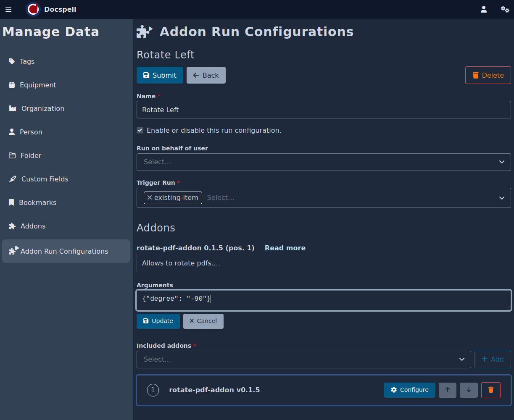Click the Docspell logo icon

(x=33, y=9)
